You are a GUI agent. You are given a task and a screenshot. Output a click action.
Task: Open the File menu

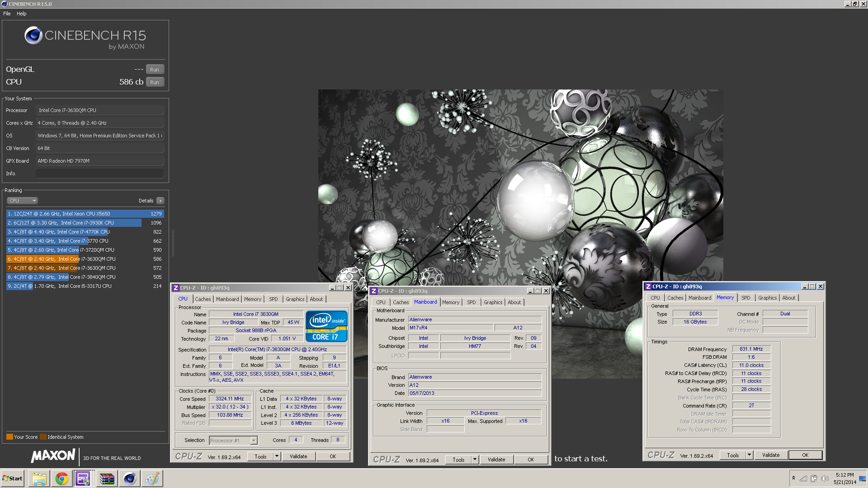pos(7,14)
